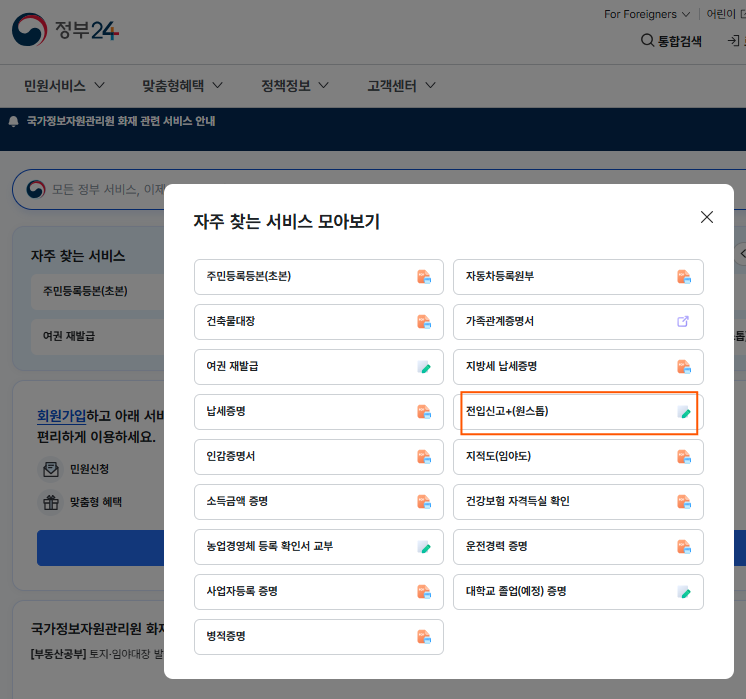Click document icon beside 지방세 납세증명
Viewport: 746px width, 699px height.
coord(684,366)
